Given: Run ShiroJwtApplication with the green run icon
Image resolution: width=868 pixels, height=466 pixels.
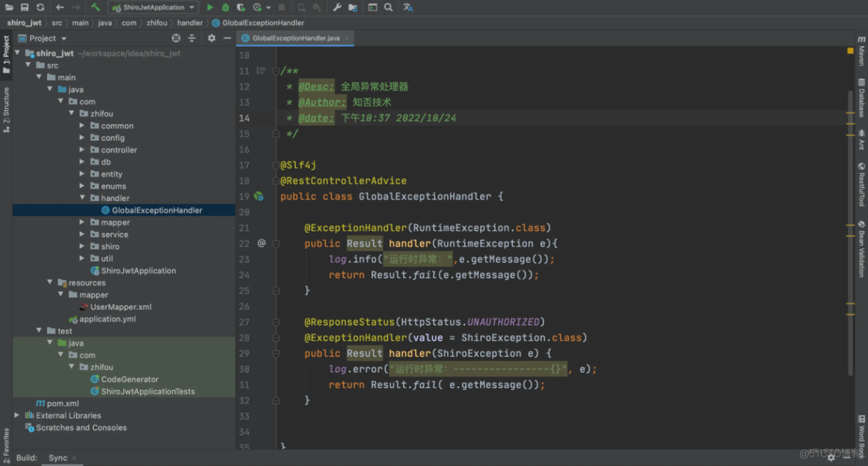Looking at the screenshot, I should pos(210,7).
